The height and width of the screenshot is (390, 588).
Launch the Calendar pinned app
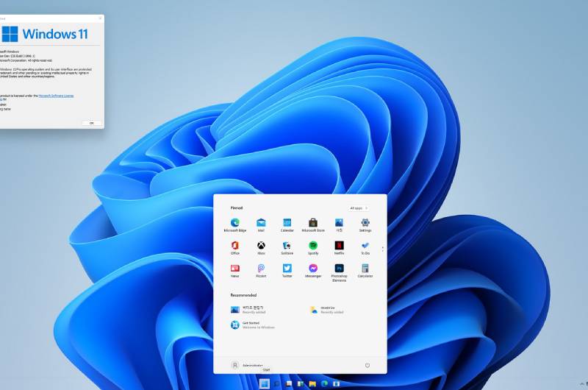click(x=287, y=225)
